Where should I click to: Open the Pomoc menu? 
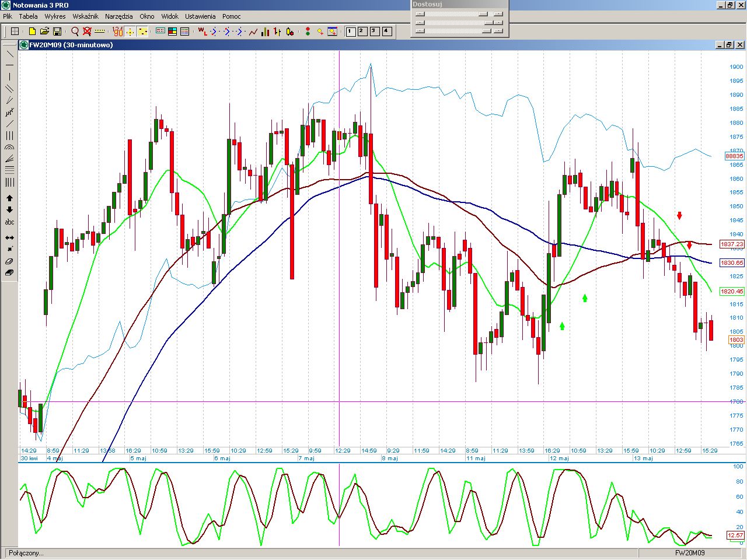pyautogui.click(x=232, y=16)
